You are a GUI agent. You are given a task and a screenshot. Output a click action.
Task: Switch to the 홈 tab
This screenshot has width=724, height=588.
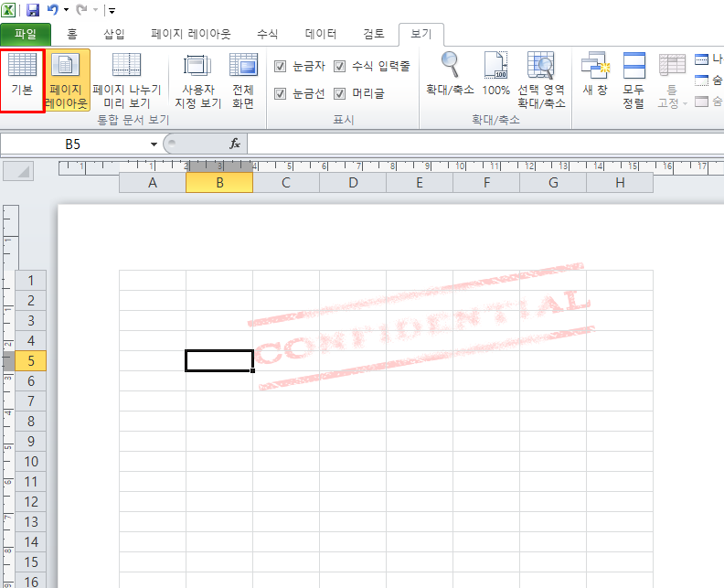coord(72,34)
